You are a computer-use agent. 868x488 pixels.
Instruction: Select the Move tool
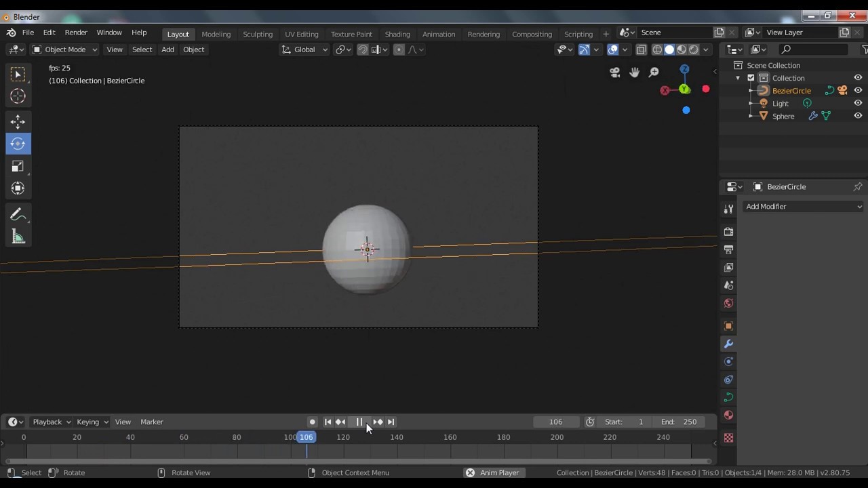18,122
